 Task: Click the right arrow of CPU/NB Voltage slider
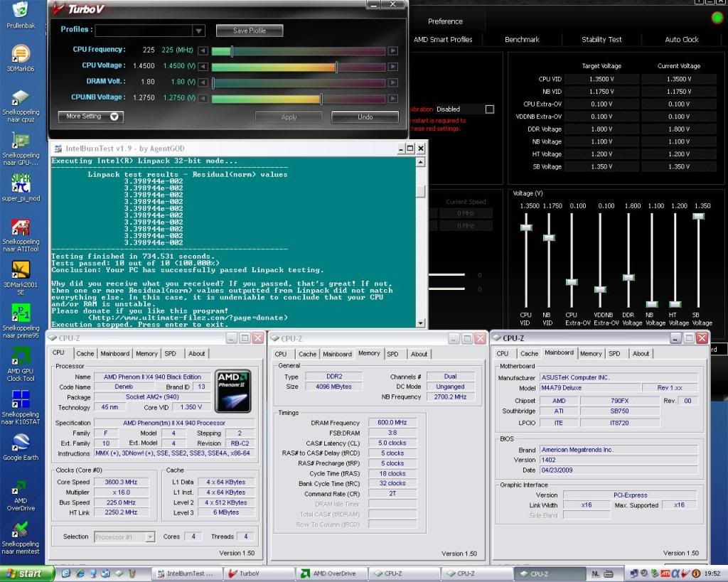point(392,98)
